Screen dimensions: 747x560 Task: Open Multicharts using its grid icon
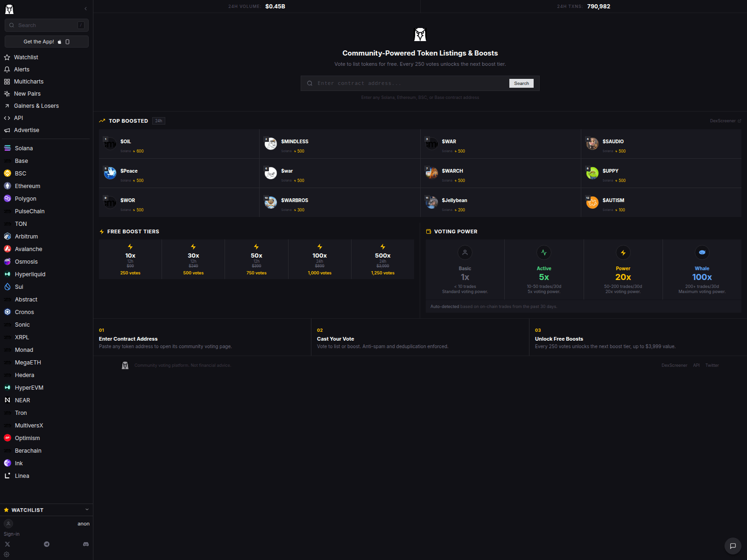point(7,81)
